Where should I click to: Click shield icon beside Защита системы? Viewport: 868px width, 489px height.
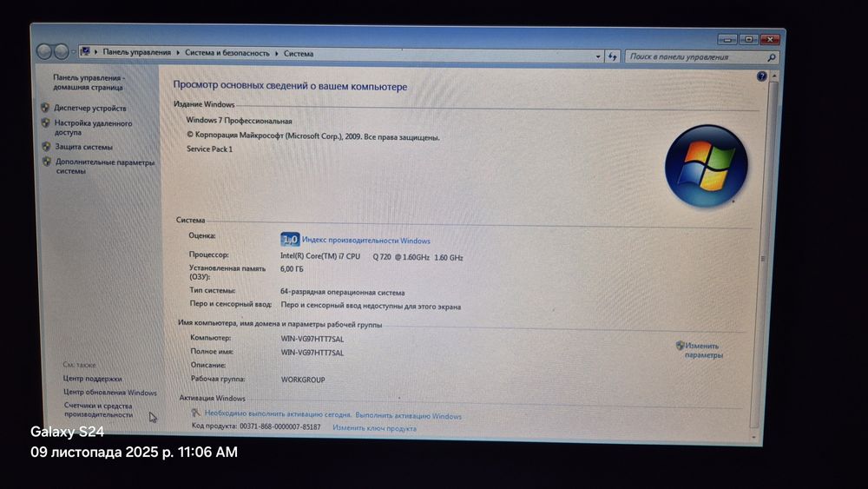click(x=47, y=147)
